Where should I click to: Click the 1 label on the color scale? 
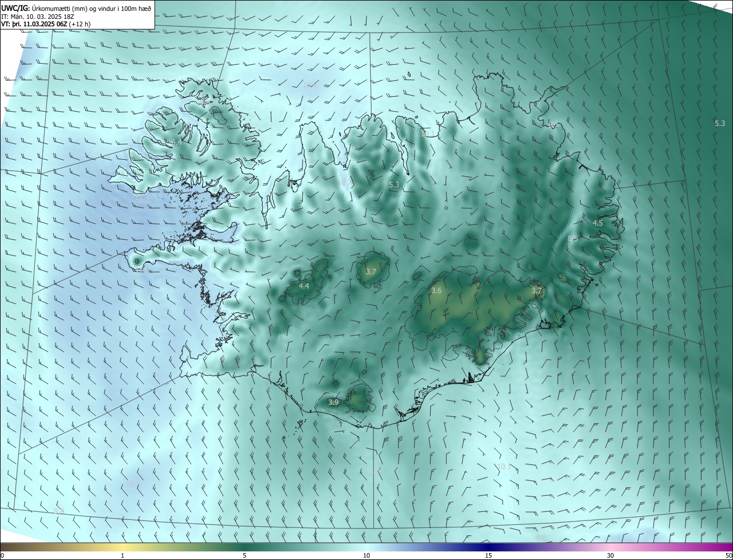pos(123,555)
